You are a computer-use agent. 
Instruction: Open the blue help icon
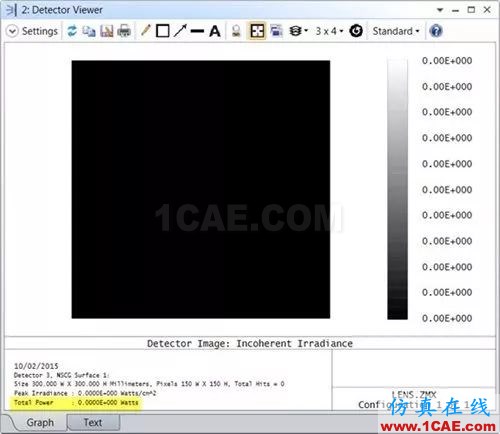pos(436,31)
